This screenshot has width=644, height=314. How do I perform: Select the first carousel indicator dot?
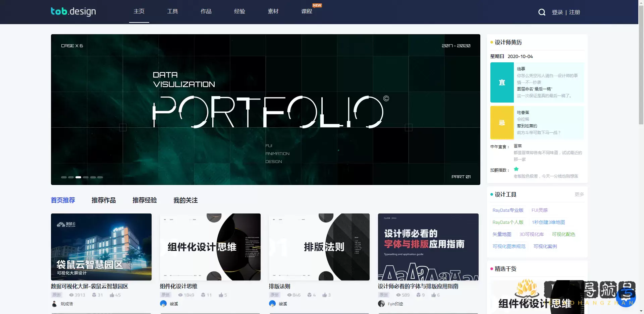(x=64, y=177)
